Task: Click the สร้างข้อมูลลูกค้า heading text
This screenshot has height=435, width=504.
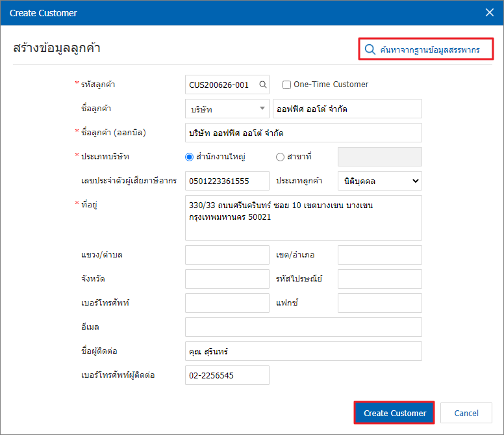Action: pyautogui.click(x=57, y=48)
